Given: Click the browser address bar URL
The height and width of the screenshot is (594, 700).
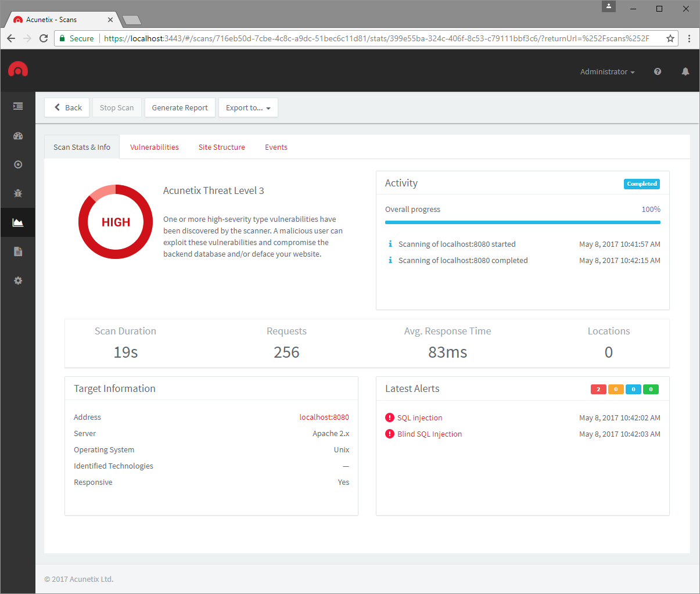Looking at the screenshot, I should point(349,38).
